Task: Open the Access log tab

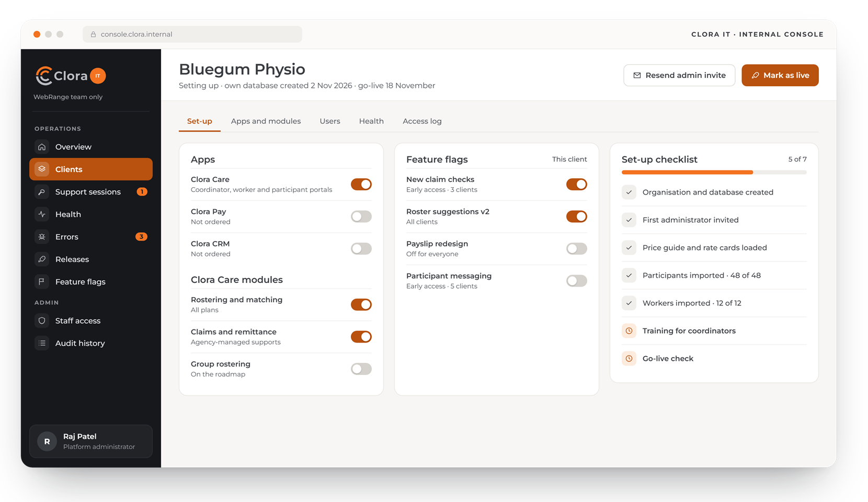Action: tap(422, 121)
